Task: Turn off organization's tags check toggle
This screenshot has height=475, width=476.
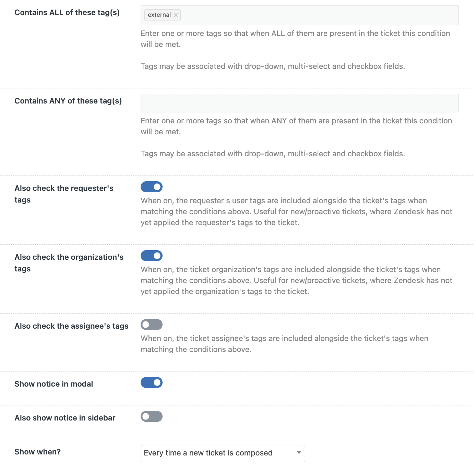Action: [x=152, y=256]
